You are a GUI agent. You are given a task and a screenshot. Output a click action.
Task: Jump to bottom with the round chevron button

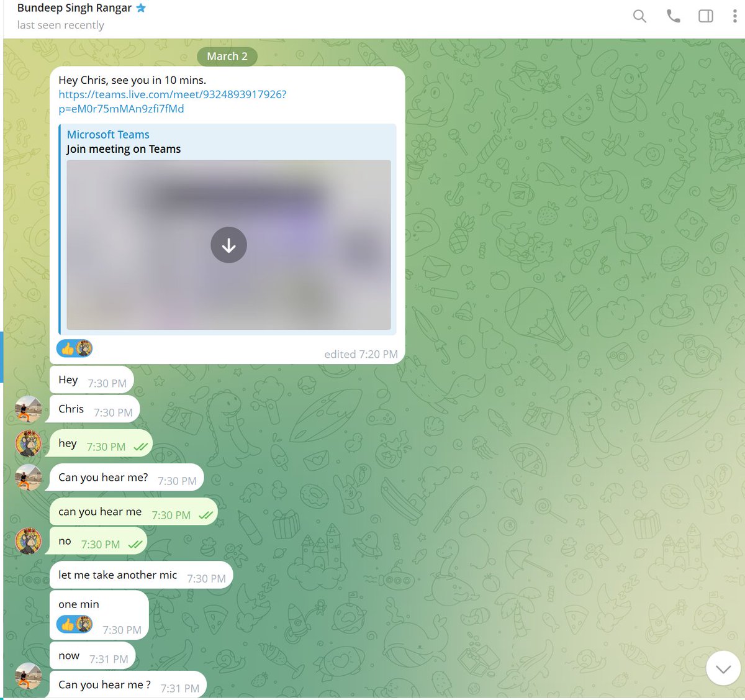(x=723, y=668)
